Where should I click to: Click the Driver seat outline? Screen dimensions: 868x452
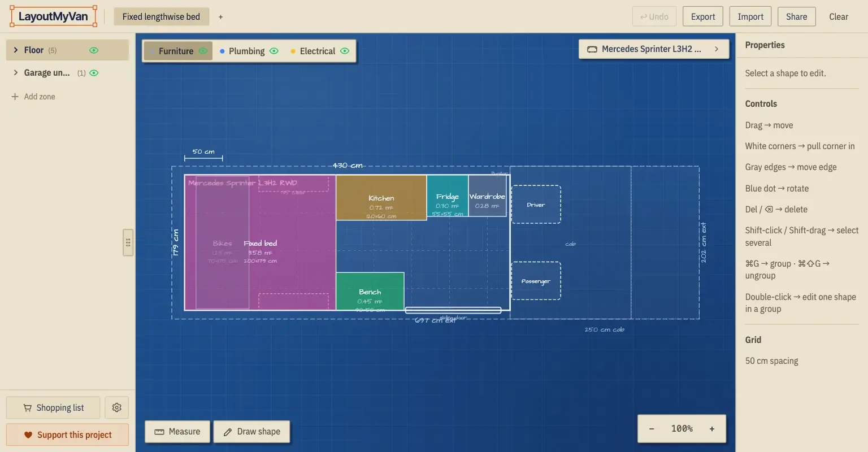[x=536, y=205]
